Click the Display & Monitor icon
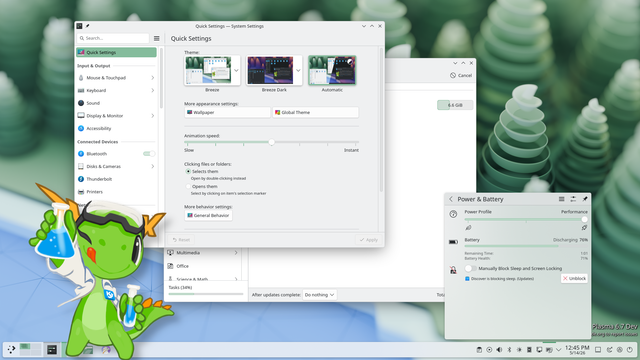Screen dimensions: 640x360 coord(81,116)
